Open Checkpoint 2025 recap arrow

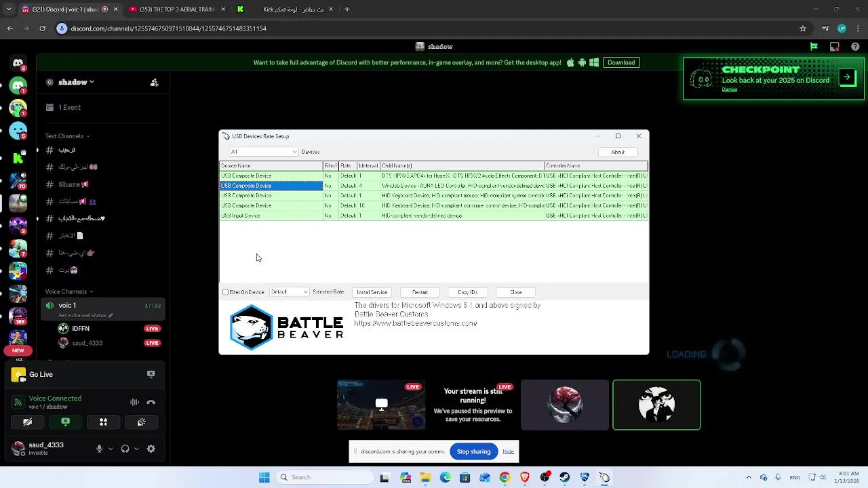[x=846, y=77]
